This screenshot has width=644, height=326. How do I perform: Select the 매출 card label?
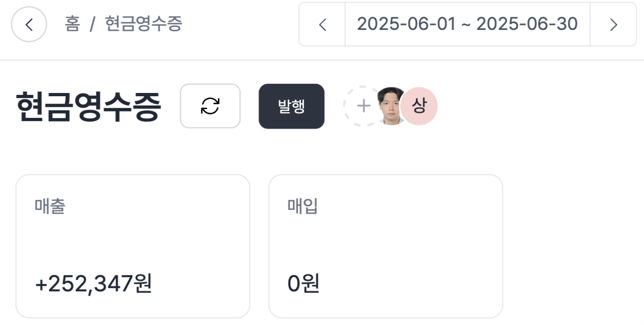click(x=50, y=207)
